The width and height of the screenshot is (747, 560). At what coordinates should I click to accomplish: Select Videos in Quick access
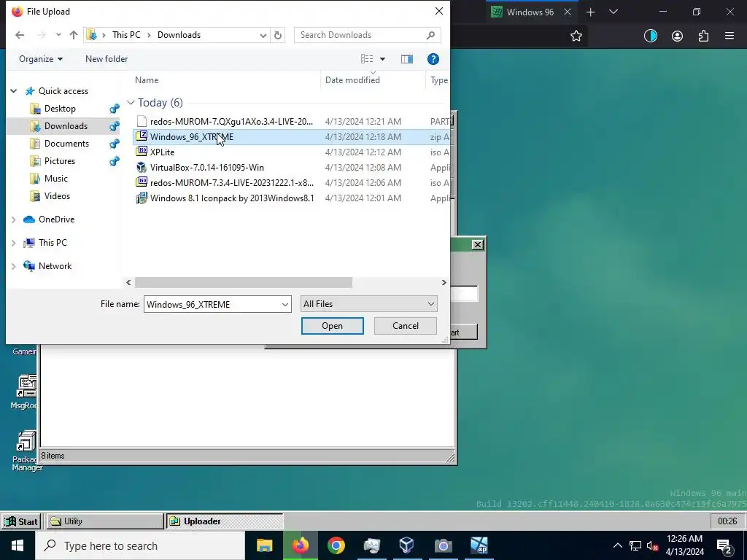pos(57,196)
